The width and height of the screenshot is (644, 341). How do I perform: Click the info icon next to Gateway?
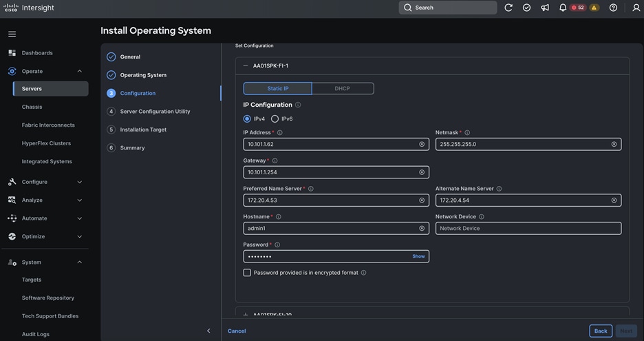(275, 161)
